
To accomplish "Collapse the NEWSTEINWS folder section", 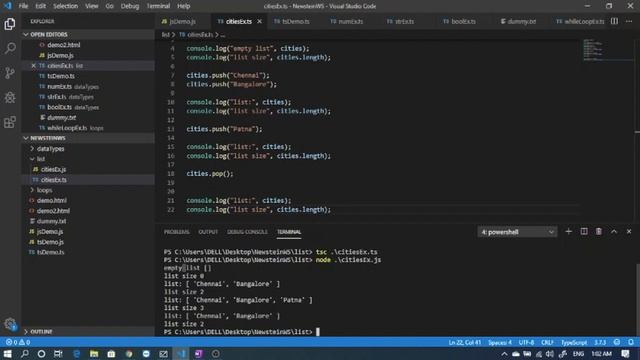I will [x=88, y=138].
